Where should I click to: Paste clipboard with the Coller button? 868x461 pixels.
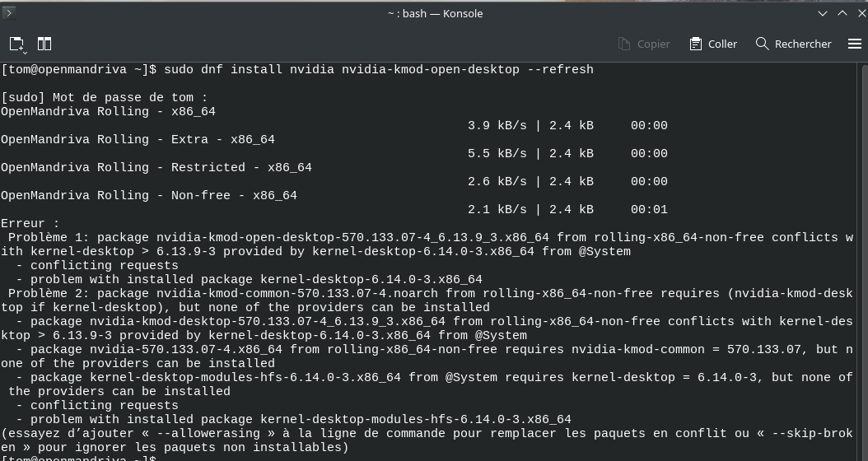coord(713,44)
